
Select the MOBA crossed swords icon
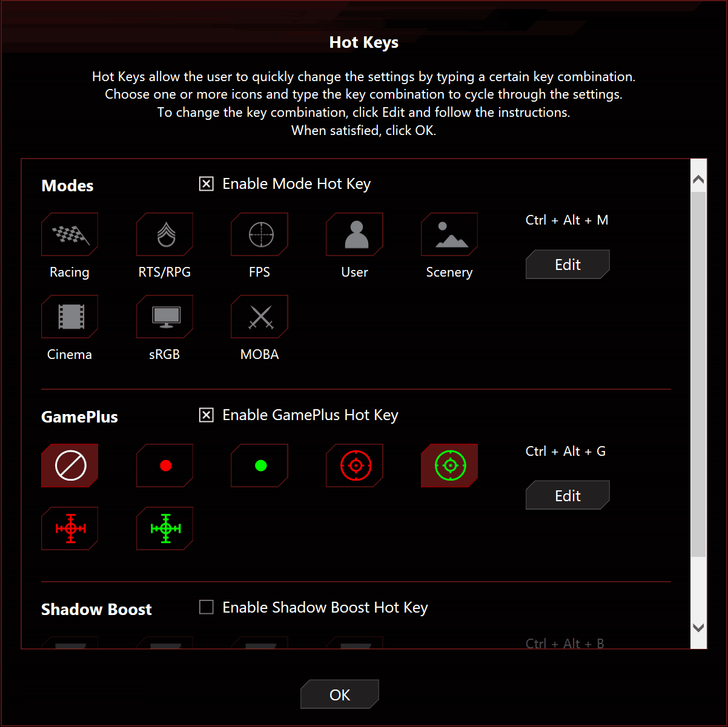[x=259, y=317]
